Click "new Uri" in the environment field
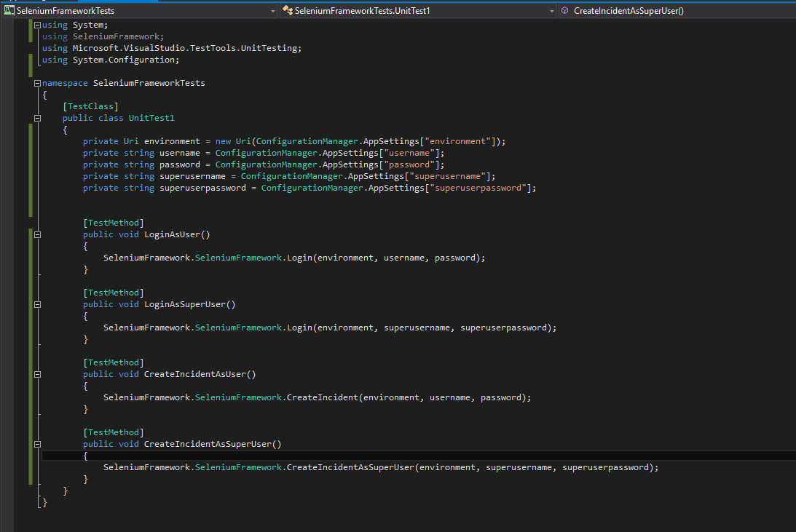796x532 pixels. (x=233, y=141)
